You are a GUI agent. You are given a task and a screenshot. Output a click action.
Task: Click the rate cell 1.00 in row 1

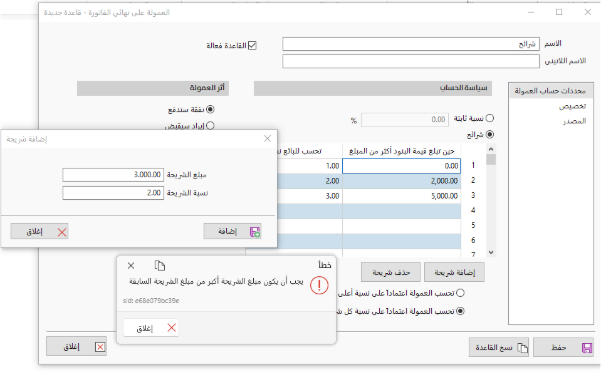click(x=309, y=166)
